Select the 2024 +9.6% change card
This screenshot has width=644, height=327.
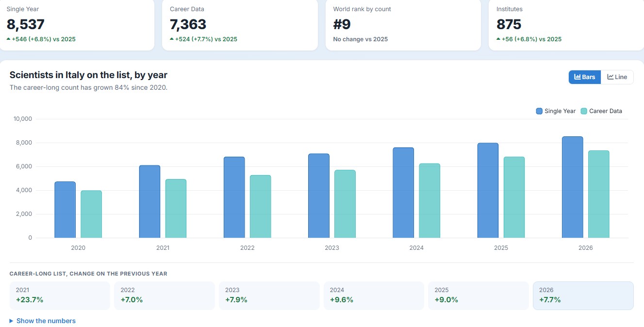pyautogui.click(x=374, y=295)
